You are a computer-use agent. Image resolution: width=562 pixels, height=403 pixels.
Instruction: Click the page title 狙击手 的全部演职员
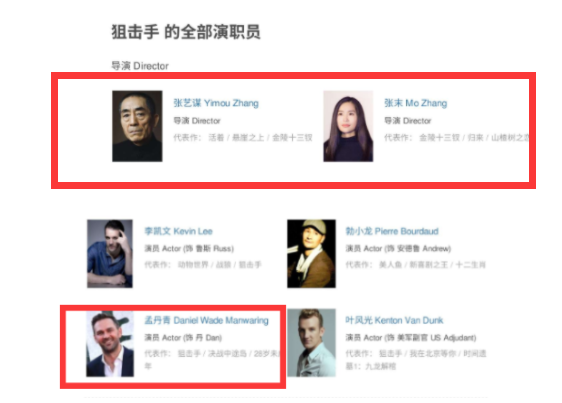pos(186,32)
